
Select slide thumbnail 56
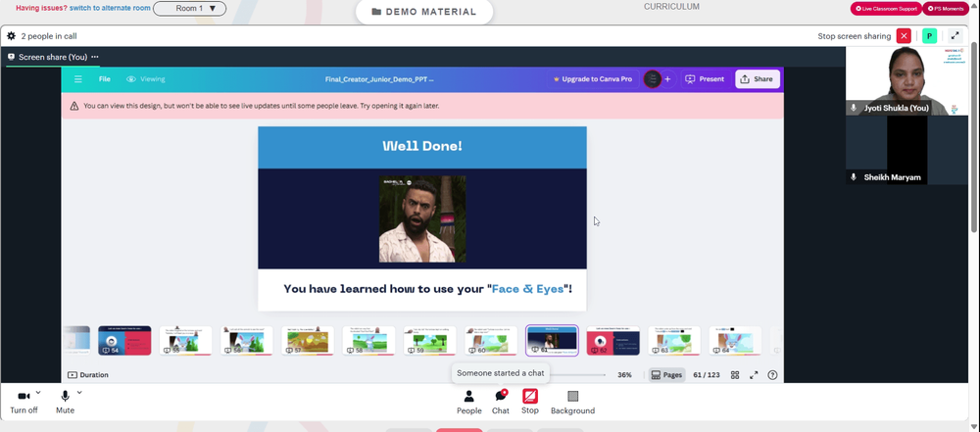(246, 341)
